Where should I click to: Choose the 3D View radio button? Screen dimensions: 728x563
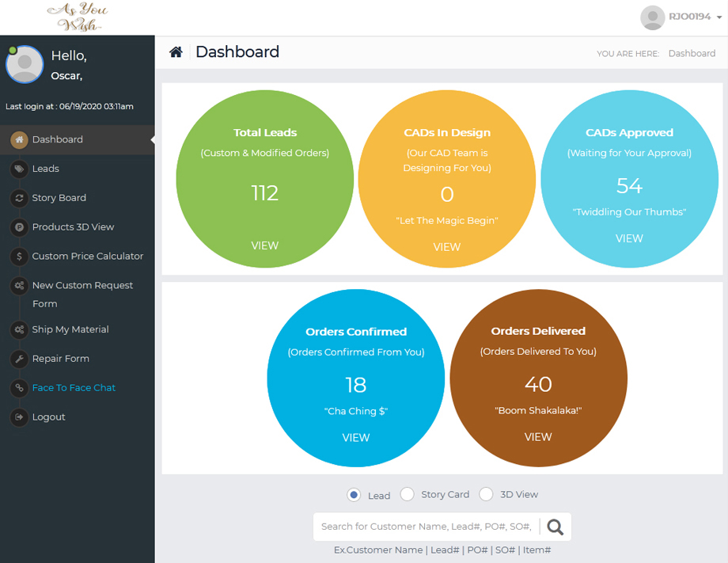pyautogui.click(x=486, y=494)
